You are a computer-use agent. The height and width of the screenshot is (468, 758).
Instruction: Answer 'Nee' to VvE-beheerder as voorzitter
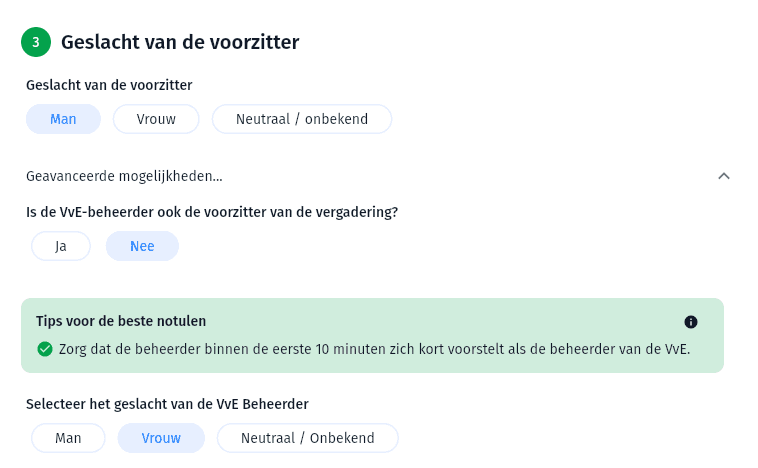142,246
